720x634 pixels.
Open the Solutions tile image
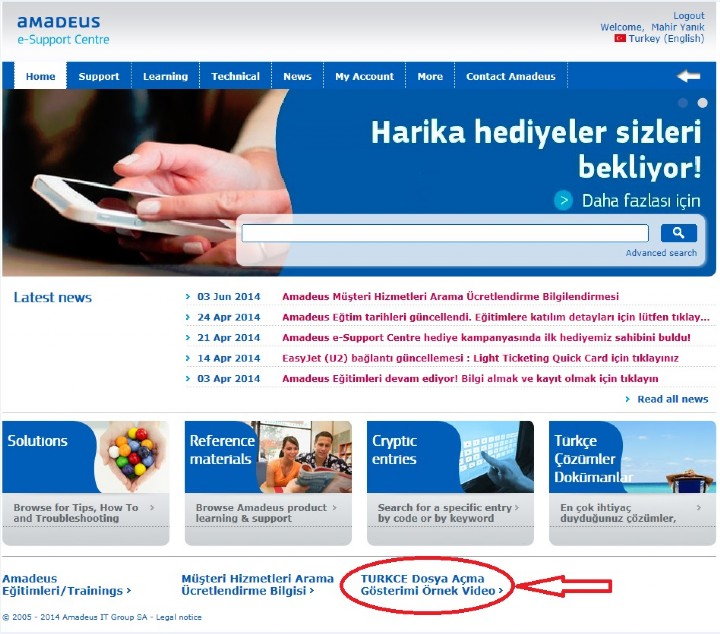[x=86, y=457]
